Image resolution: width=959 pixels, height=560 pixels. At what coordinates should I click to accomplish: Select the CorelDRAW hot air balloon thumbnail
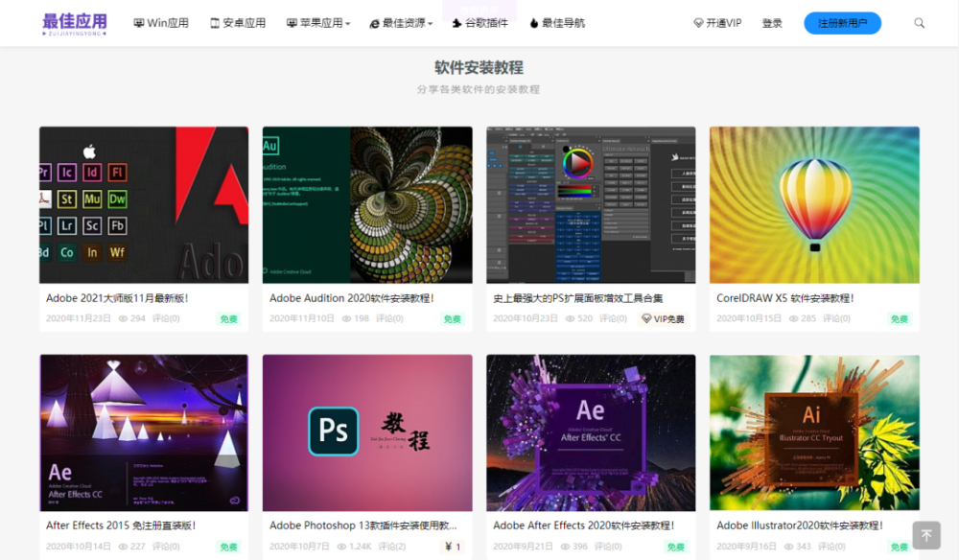pyautogui.click(x=814, y=205)
